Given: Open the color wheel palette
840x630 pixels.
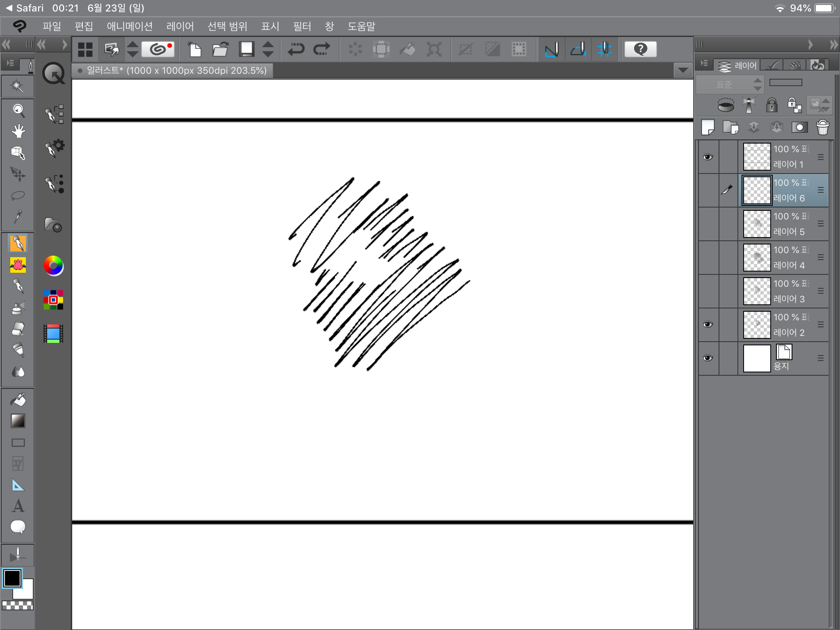Looking at the screenshot, I should [x=53, y=266].
